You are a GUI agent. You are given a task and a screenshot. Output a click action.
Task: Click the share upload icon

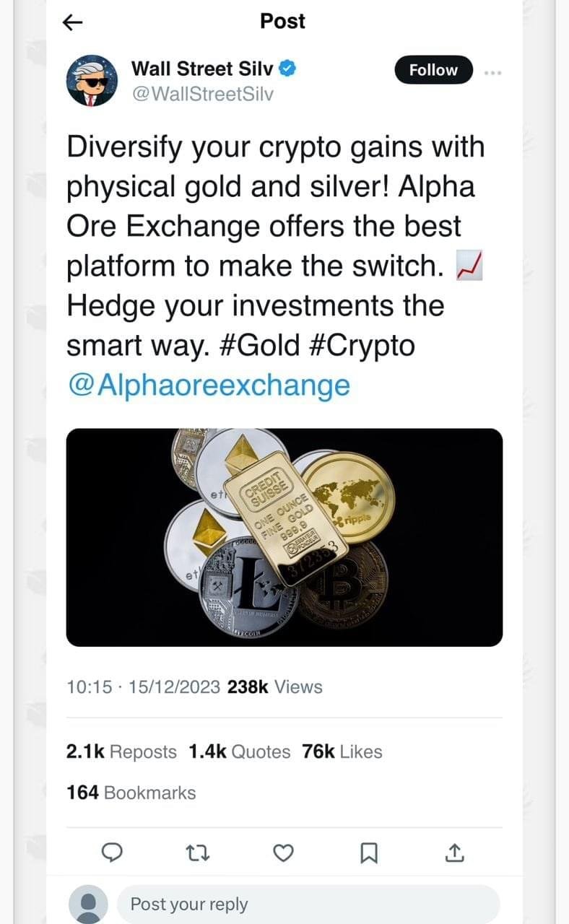pyautogui.click(x=453, y=854)
